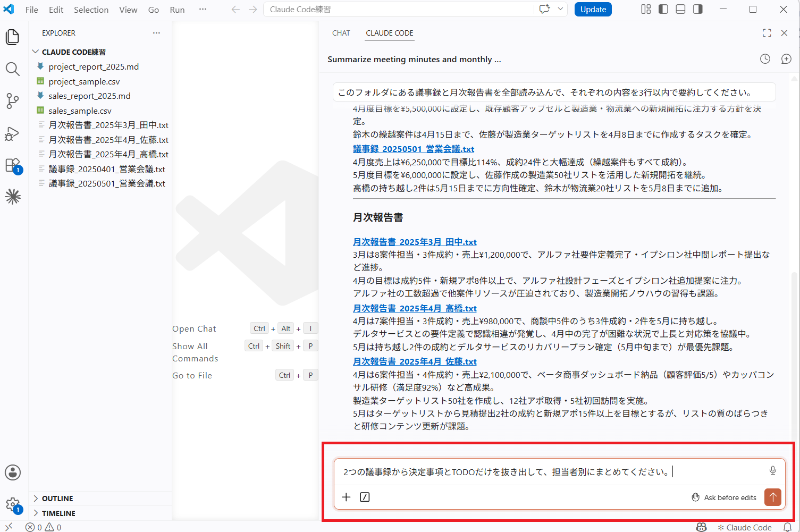This screenshot has width=800, height=532.
Task: Open the slash commands icon
Action: point(365,497)
